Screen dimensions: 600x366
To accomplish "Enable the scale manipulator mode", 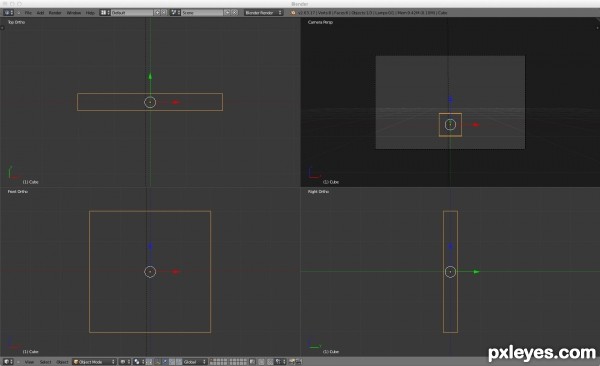I will (x=179, y=362).
